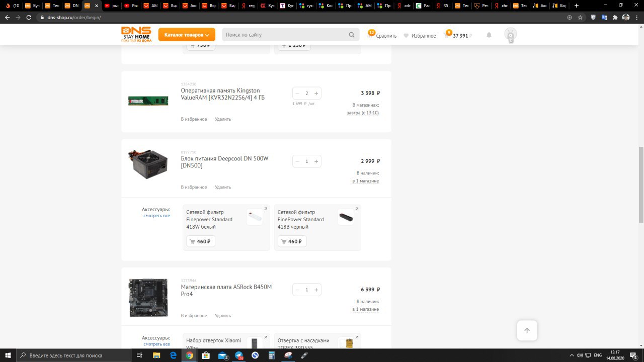This screenshot has height=362, width=644.
Task: Reload the page in Chrome
Action: tap(29, 17)
